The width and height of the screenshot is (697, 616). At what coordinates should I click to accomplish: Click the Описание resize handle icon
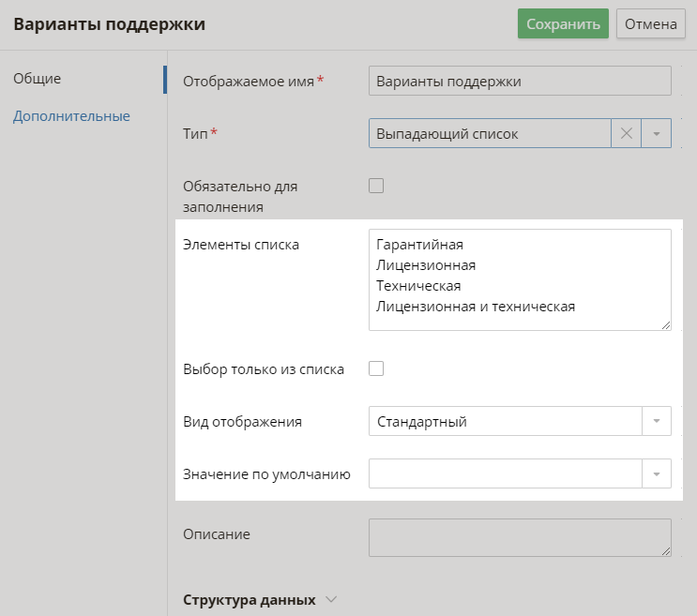click(x=665, y=551)
